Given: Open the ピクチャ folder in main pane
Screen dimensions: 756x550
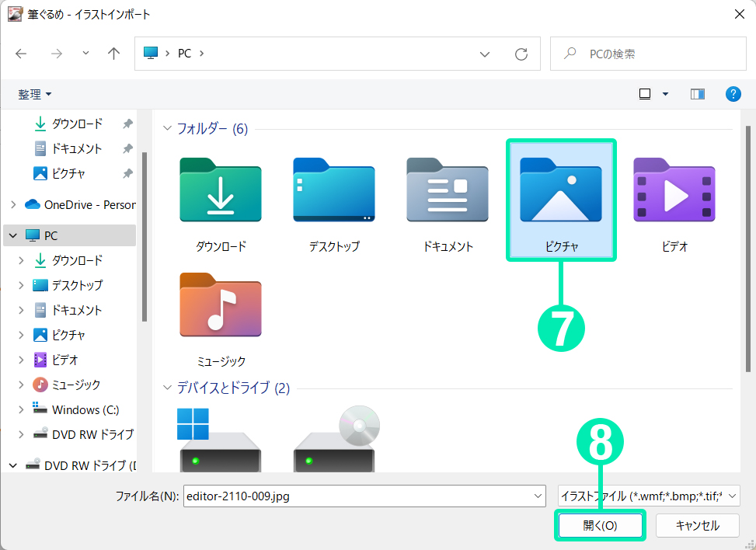Looking at the screenshot, I should [x=560, y=200].
